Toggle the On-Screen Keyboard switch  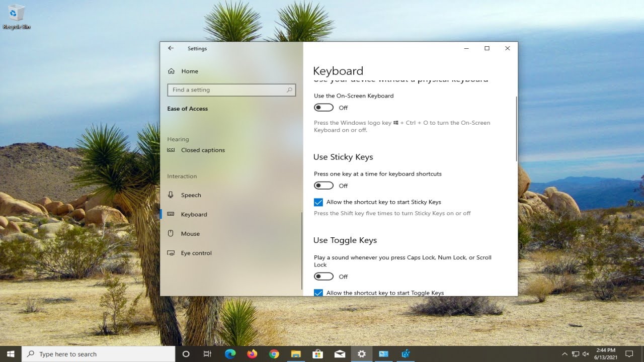(x=324, y=108)
